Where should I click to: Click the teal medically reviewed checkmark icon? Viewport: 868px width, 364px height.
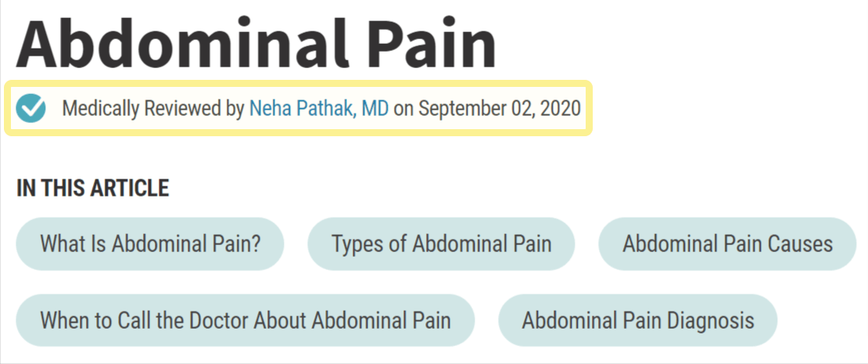30,108
